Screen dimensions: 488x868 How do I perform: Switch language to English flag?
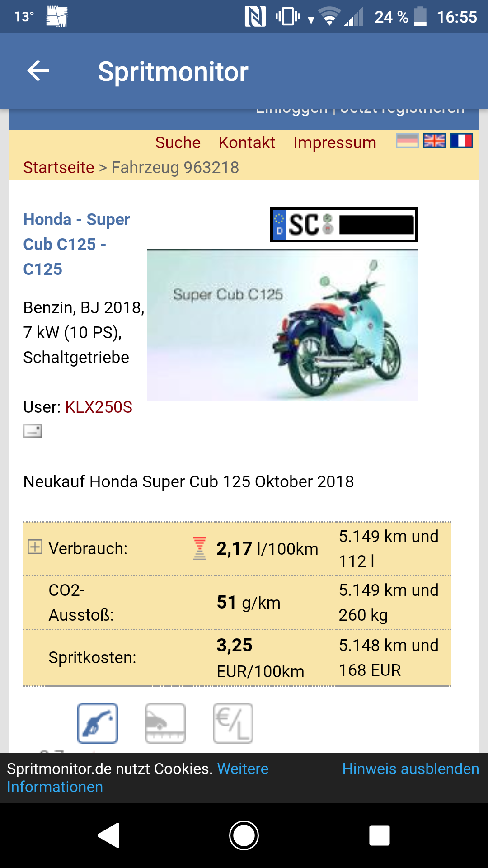(434, 141)
